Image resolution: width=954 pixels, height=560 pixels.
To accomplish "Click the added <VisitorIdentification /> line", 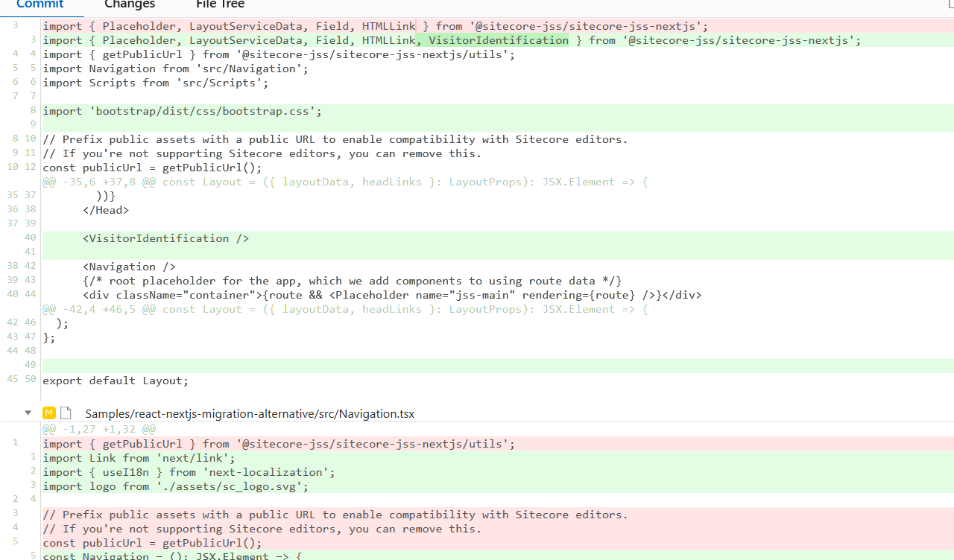I will 165,238.
